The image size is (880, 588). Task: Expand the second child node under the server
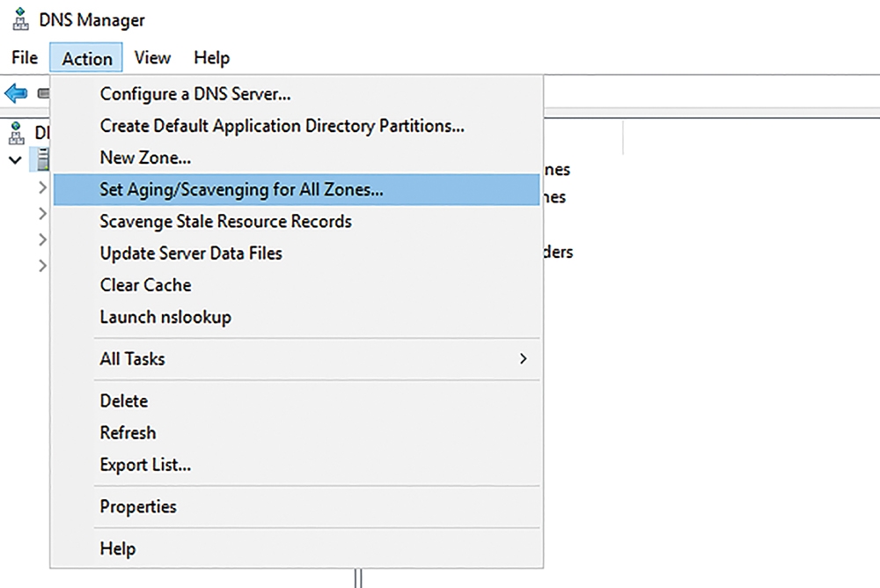coord(42,213)
